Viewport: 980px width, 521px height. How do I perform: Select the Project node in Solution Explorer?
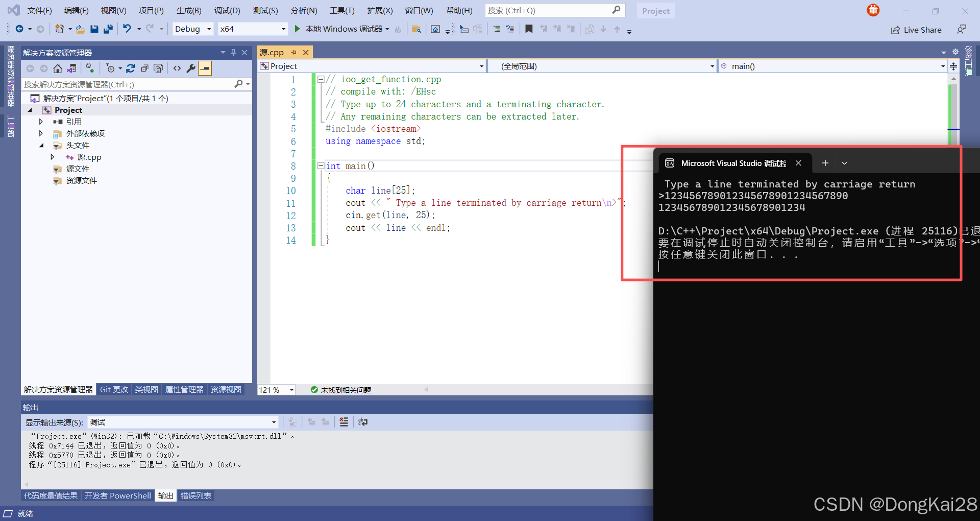(x=68, y=110)
